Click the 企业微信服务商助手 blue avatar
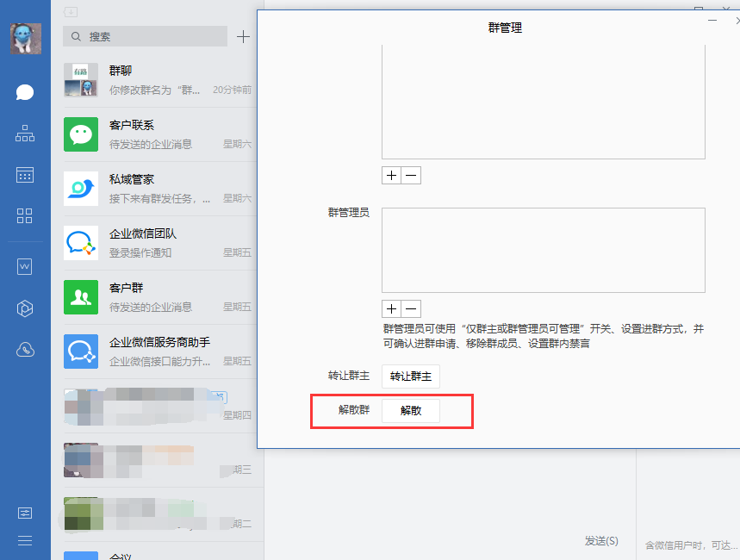Screen dimensions: 740x560 tap(81, 352)
